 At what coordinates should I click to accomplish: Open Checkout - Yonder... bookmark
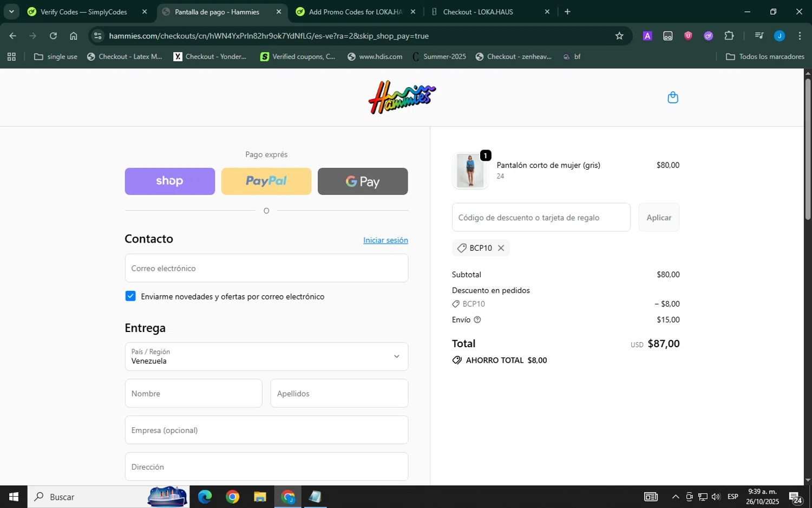(x=210, y=56)
